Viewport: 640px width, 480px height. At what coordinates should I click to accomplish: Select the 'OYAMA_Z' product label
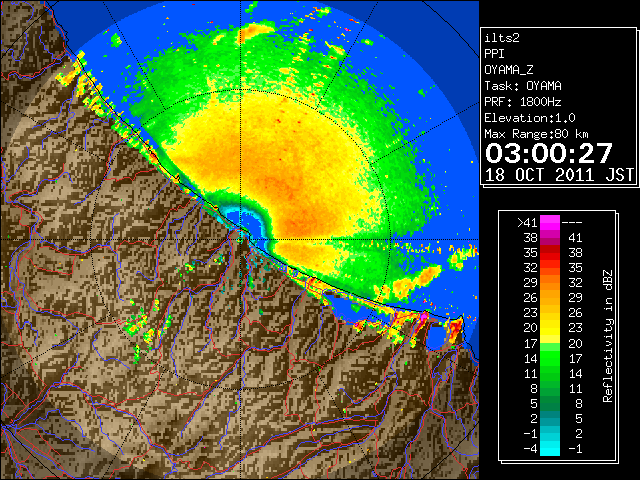tap(509, 70)
